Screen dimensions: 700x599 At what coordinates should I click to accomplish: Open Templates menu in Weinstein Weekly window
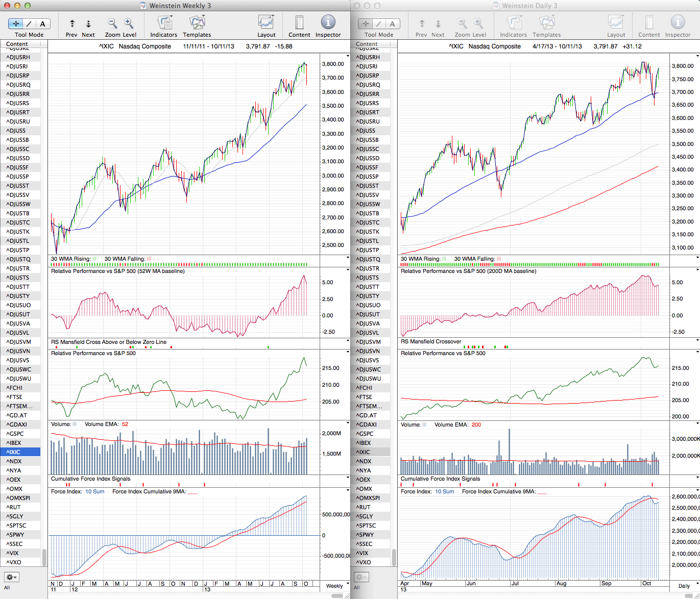(x=197, y=23)
